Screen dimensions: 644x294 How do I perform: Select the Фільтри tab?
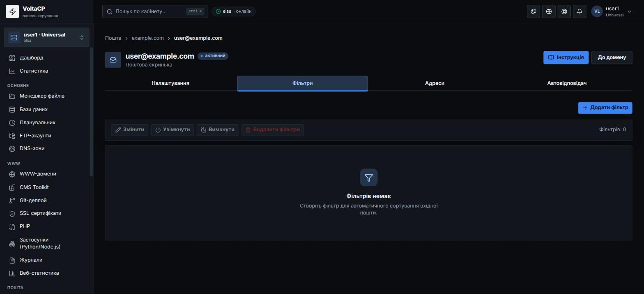(x=303, y=83)
